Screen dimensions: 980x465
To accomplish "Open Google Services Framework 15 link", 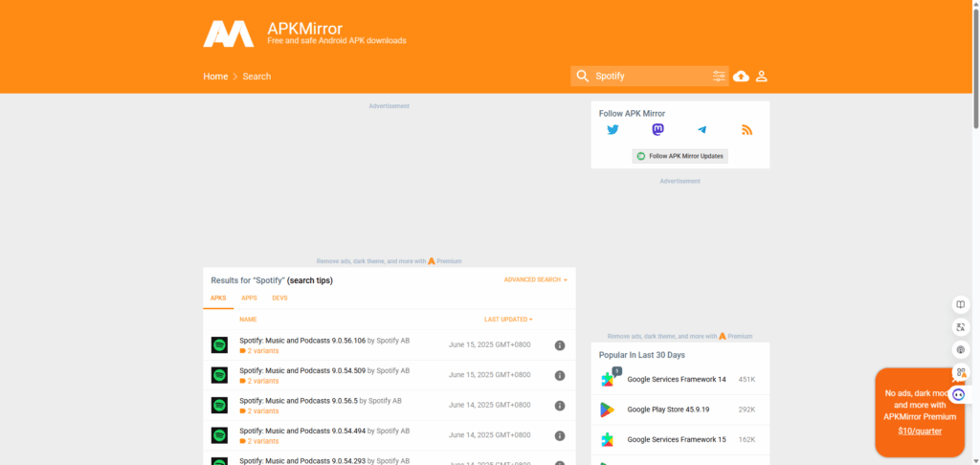I will point(677,439).
